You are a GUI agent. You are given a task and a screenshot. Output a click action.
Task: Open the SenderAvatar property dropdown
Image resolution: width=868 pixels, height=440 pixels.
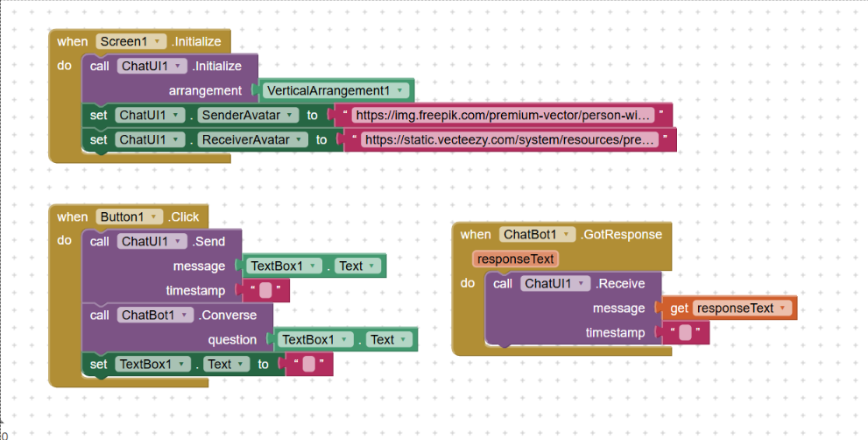coord(293,115)
